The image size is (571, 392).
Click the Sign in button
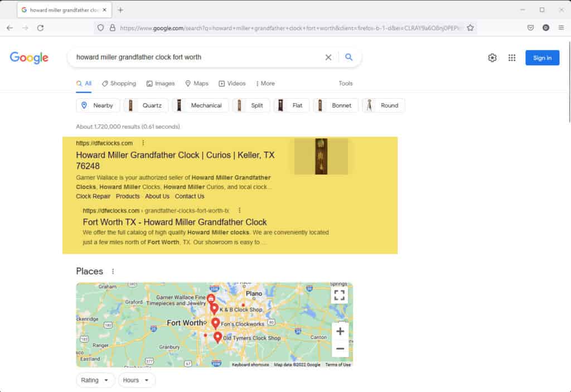coord(542,57)
